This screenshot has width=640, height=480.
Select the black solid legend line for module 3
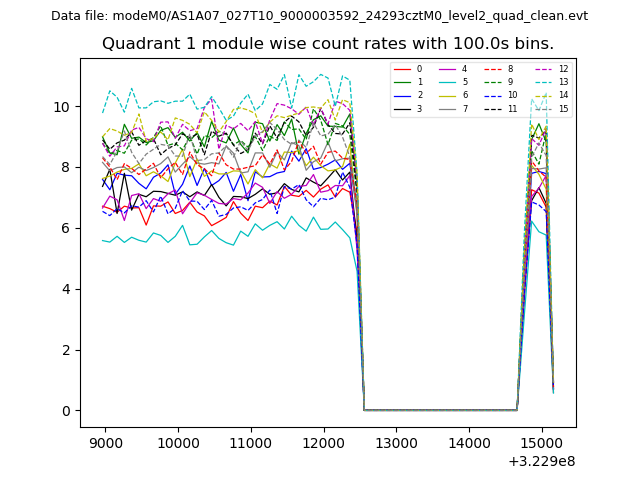[402, 108]
